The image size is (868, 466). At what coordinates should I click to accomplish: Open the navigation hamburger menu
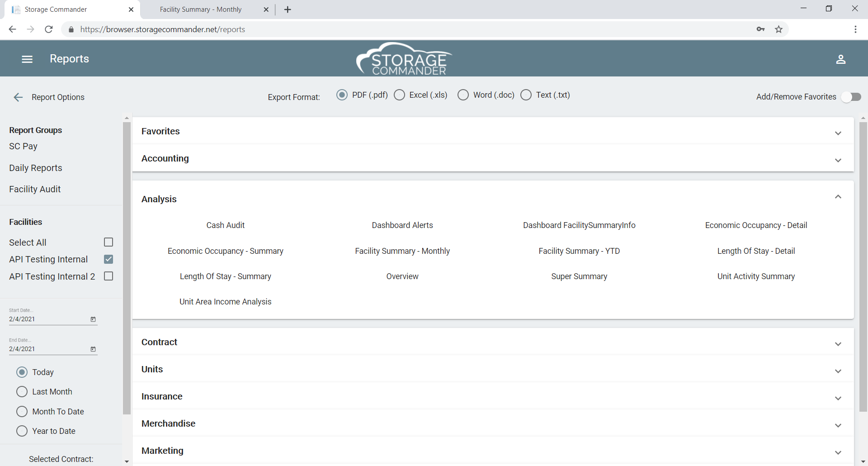pyautogui.click(x=27, y=59)
